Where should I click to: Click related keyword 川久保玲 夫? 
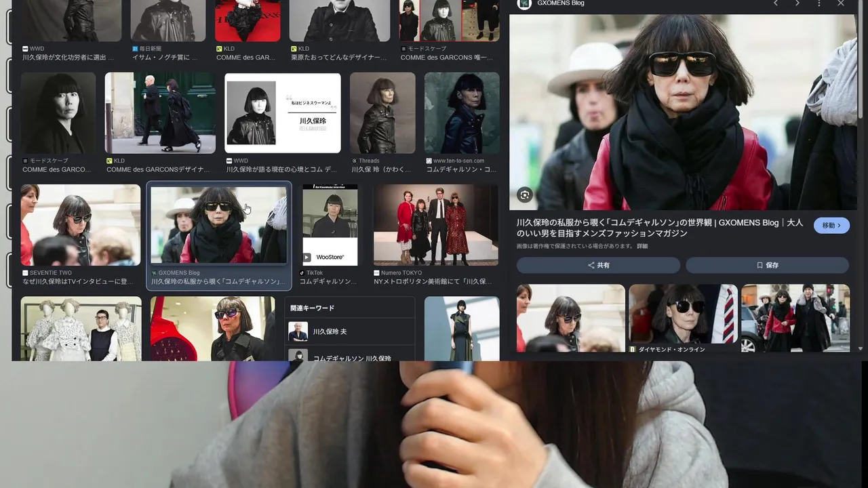tap(350, 332)
